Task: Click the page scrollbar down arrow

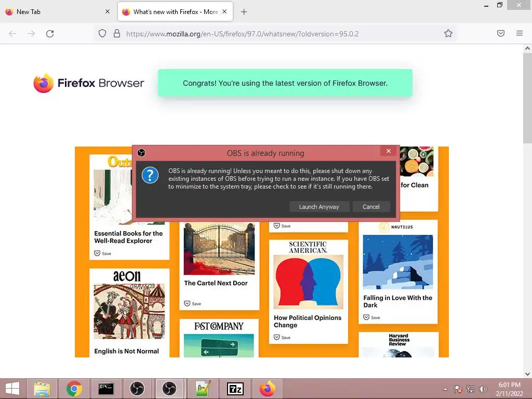Action: [x=527, y=374]
